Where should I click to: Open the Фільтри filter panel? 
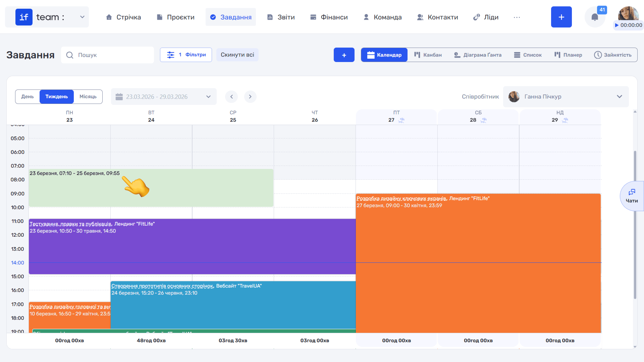coord(186,55)
